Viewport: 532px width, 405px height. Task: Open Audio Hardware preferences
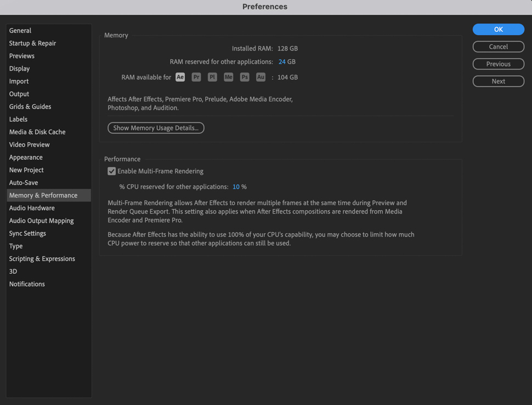pos(49,208)
